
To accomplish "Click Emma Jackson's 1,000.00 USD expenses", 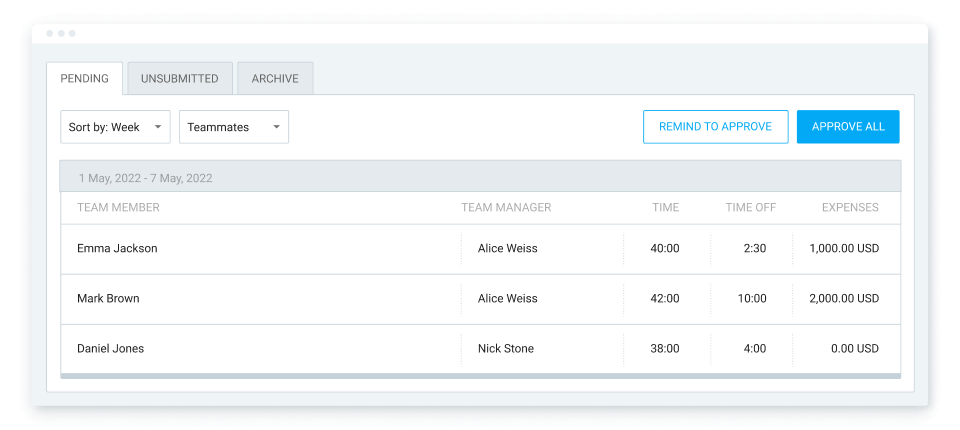I will [x=844, y=249].
